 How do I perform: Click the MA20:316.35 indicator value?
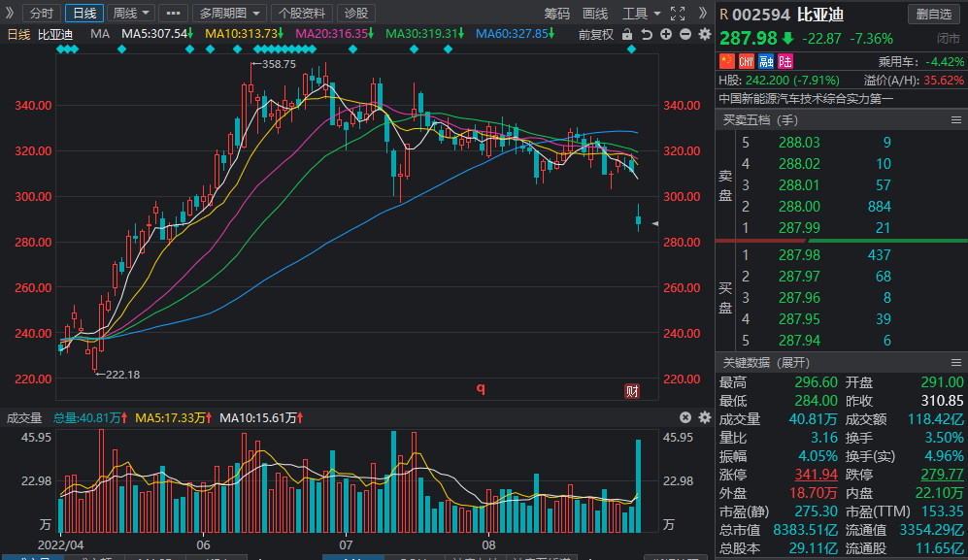click(x=334, y=34)
